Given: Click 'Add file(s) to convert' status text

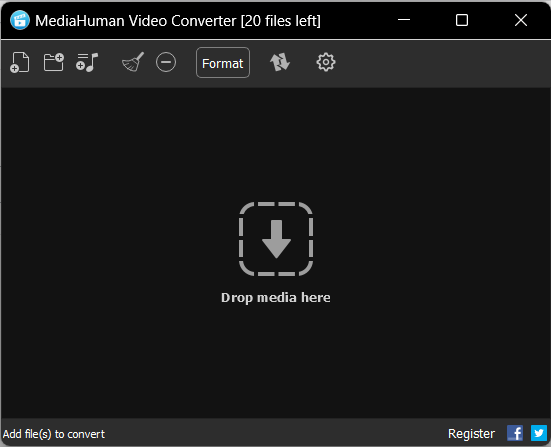Looking at the screenshot, I should 54,434.
